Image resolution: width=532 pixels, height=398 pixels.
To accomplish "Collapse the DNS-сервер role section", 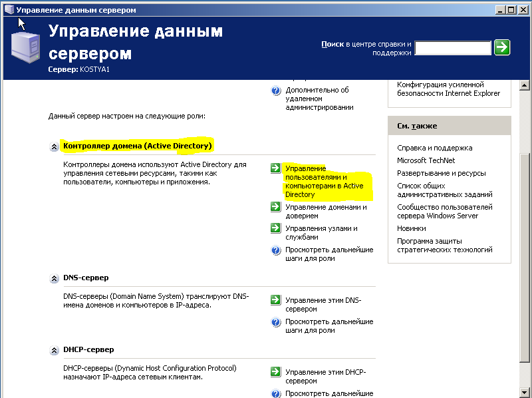I will click(x=54, y=278).
